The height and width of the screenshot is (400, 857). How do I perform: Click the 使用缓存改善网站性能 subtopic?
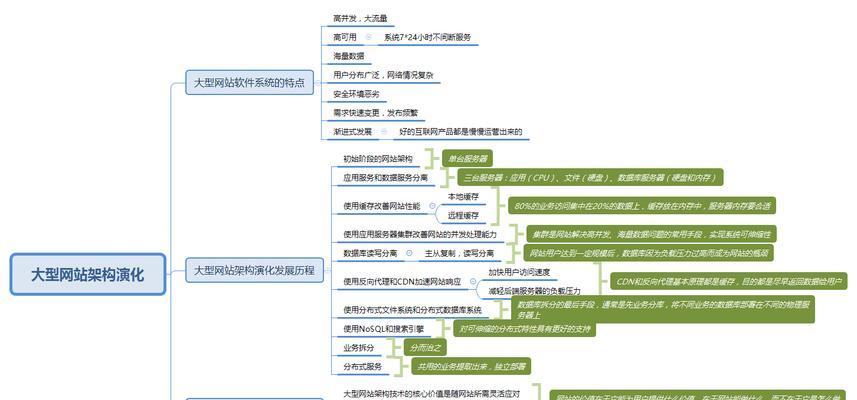click(x=381, y=206)
